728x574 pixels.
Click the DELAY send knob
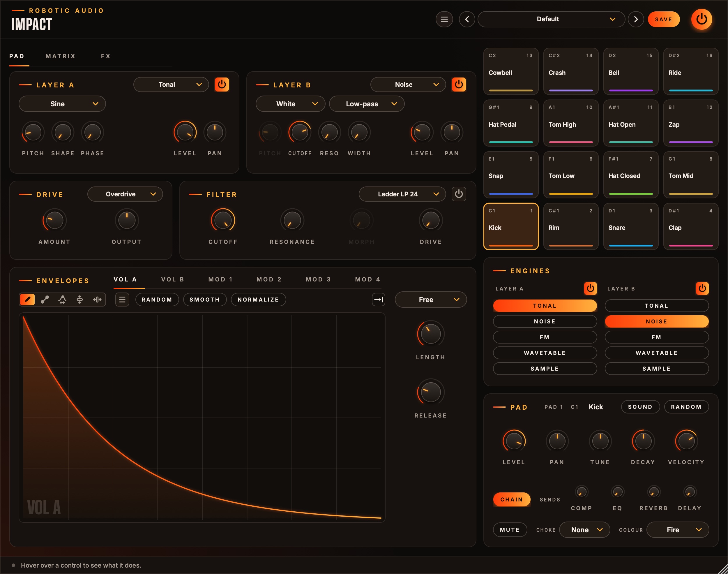tap(690, 492)
